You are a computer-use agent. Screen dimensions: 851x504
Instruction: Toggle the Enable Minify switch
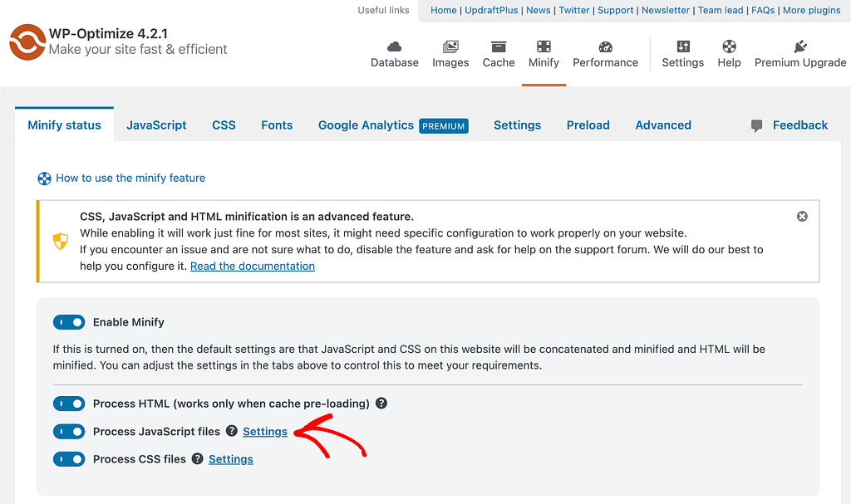tap(69, 322)
